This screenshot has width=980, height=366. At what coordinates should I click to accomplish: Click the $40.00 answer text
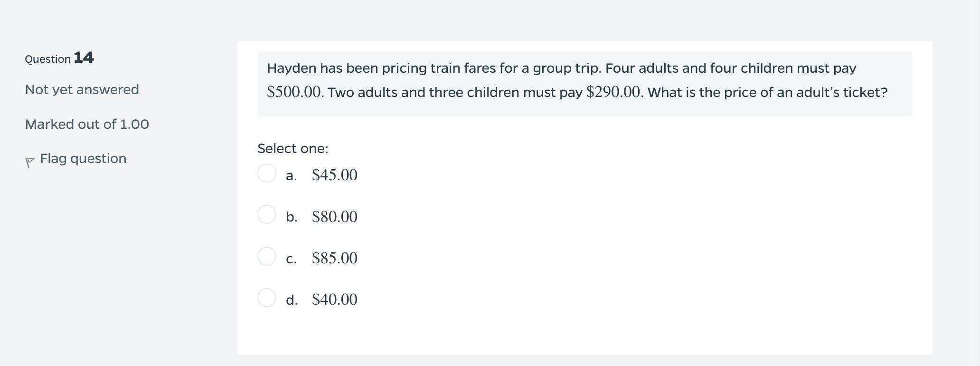pyautogui.click(x=334, y=299)
